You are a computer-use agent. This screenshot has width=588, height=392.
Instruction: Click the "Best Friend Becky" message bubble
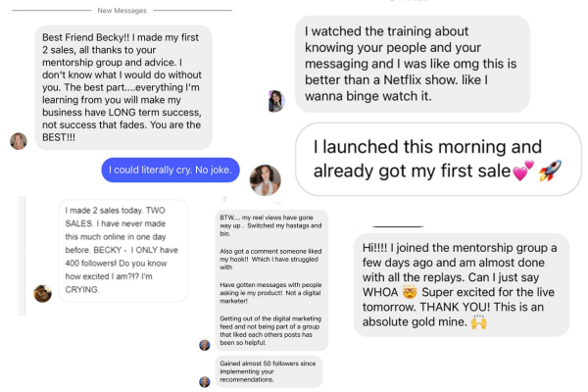123,87
